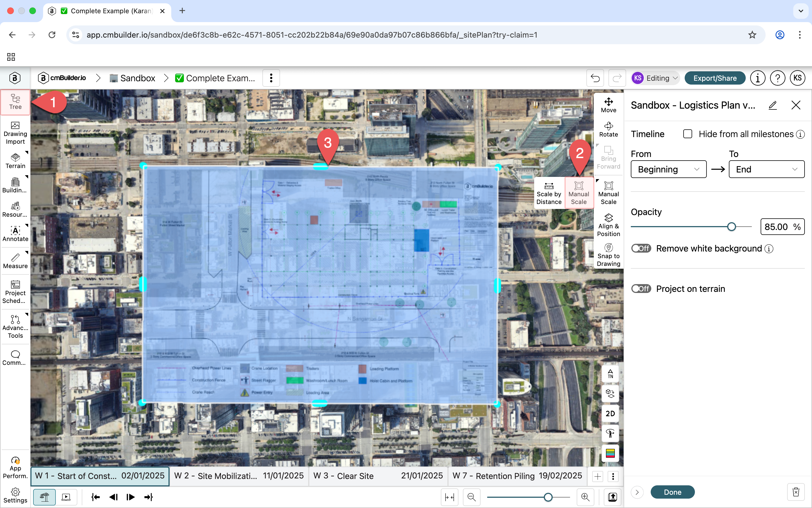The height and width of the screenshot is (508, 812).
Task: Collapse the right panel chevron
Action: click(x=637, y=492)
